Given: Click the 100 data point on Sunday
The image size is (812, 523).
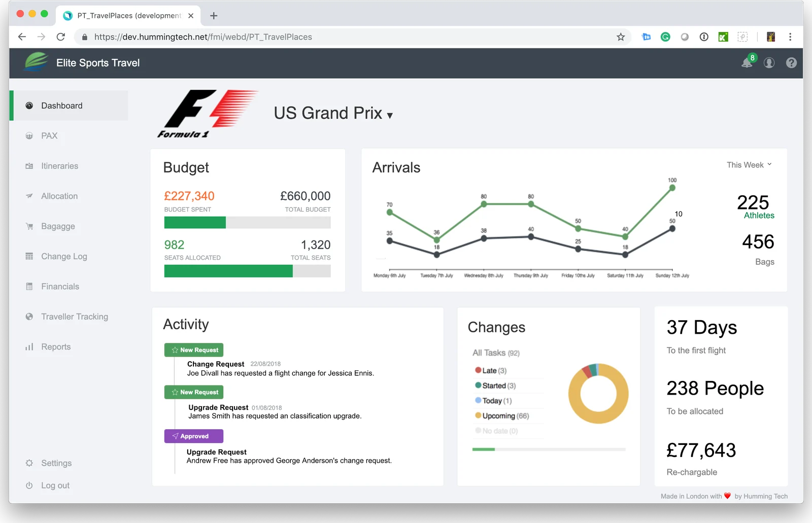Looking at the screenshot, I should point(672,188).
